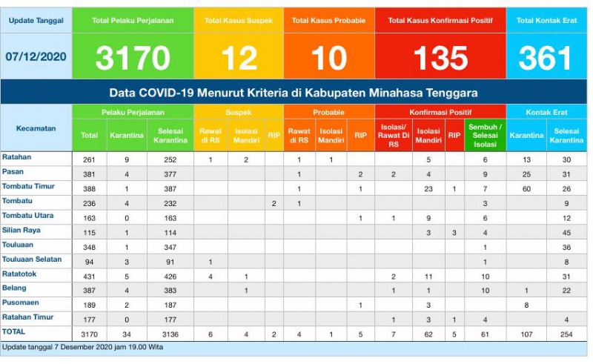Click the green "Total" column header
Screen dimensions: 593x364
click(89, 135)
